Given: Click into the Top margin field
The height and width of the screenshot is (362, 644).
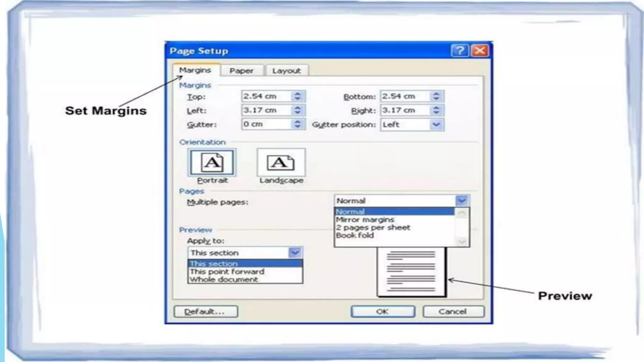Looking at the screenshot, I should click(x=266, y=96).
